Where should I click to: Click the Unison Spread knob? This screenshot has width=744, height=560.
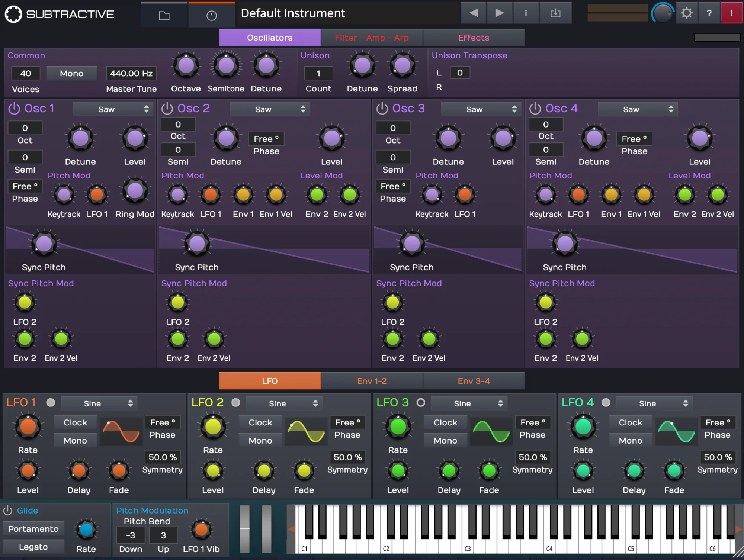tap(402, 66)
